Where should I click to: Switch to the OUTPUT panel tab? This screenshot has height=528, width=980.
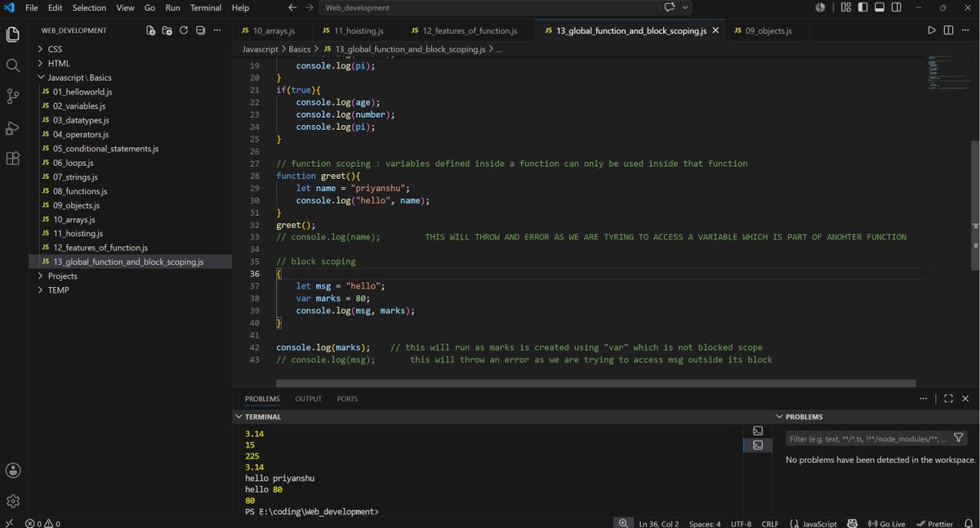coord(309,399)
